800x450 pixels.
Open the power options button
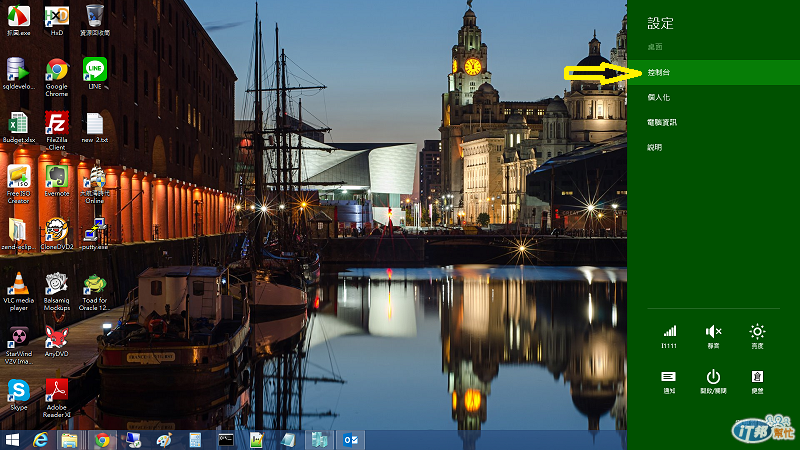[x=713, y=377]
